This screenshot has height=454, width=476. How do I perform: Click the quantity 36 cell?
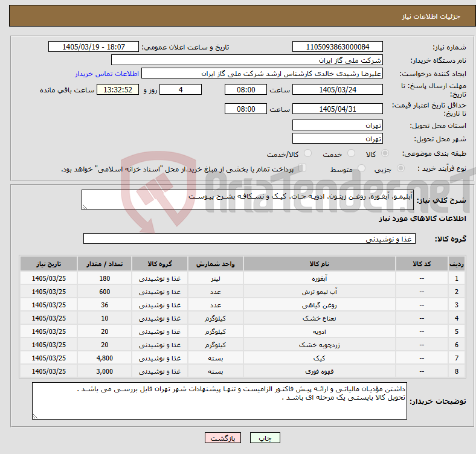(x=105, y=305)
